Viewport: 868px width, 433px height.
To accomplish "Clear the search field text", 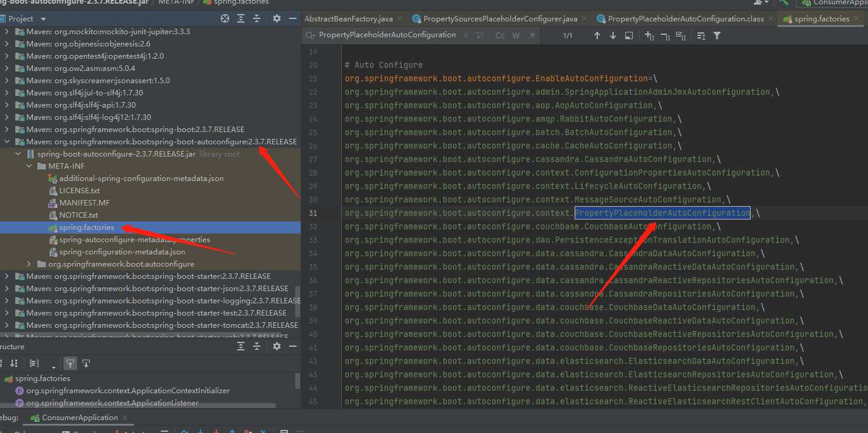I will 465,35.
